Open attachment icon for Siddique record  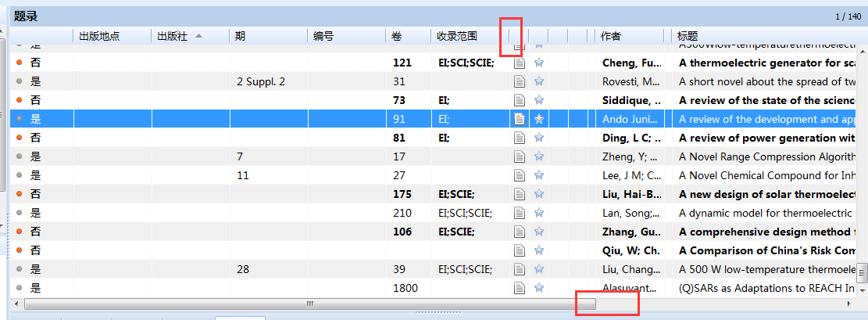point(519,100)
